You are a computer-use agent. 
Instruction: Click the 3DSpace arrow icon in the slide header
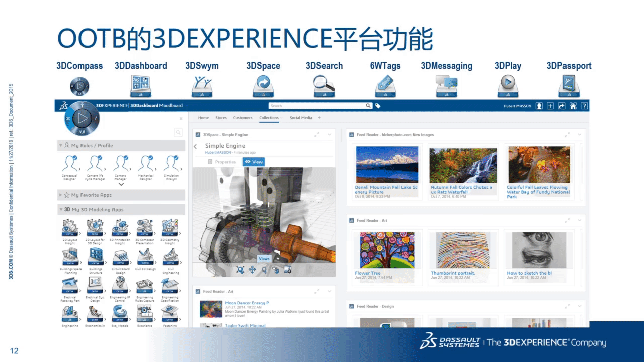pyautogui.click(x=263, y=86)
